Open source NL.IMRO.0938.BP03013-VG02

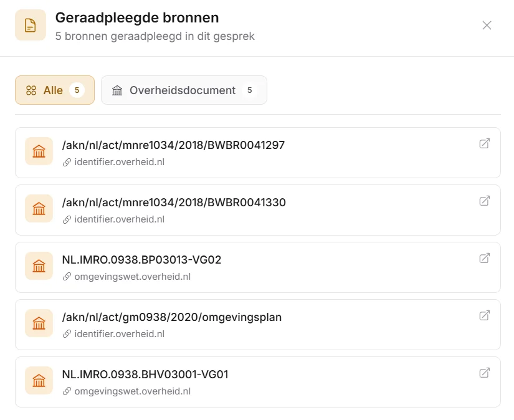(141, 260)
